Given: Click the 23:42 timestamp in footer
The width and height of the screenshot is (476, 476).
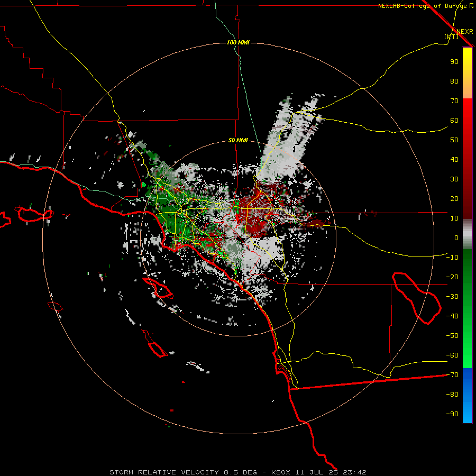Looking at the screenshot, I should click(x=354, y=472).
